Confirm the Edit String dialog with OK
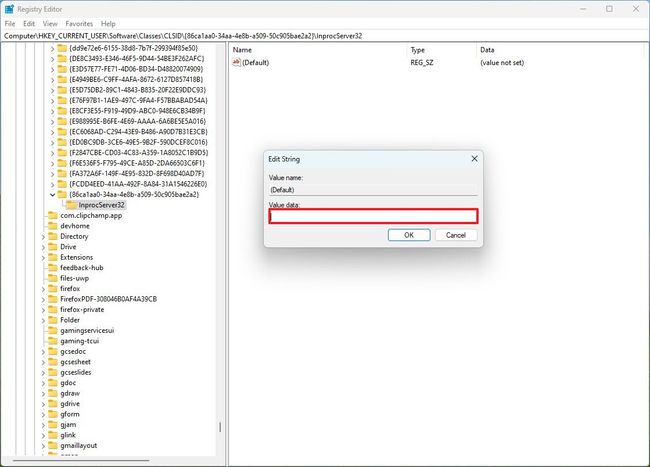Viewport: 650px width, 467px height. [x=409, y=235]
